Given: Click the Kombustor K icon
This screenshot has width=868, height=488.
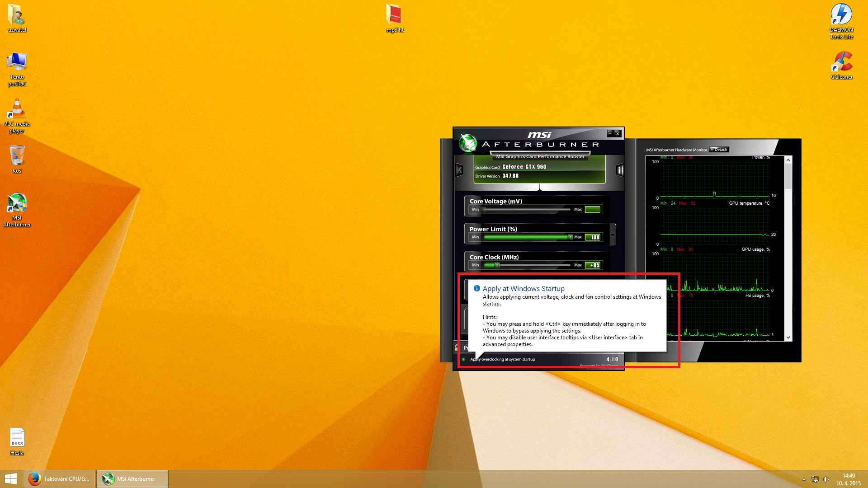Looking at the screenshot, I should (x=459, y=170).
